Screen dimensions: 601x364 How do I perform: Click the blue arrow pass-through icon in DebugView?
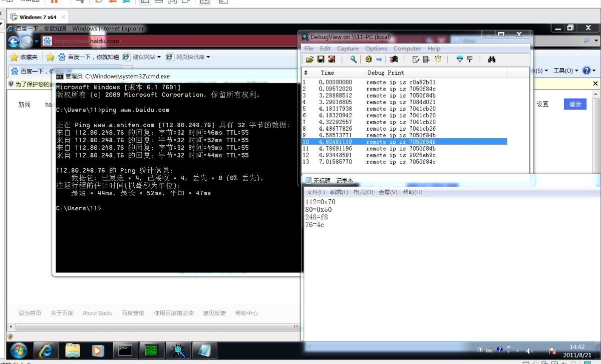379,60
